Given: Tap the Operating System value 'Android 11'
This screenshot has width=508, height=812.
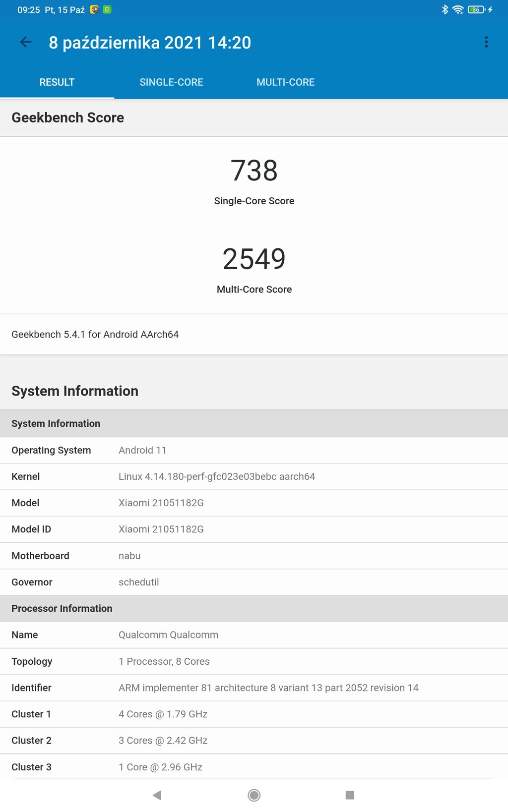Looking at the screenshot, I should [142, 450].
